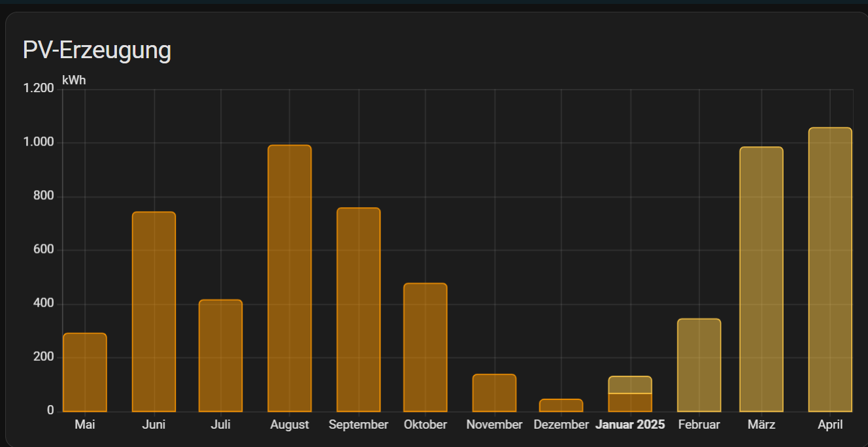Click the 1.000 y-axis label
This screenshot has height=447, width=868.
(40, 142)
